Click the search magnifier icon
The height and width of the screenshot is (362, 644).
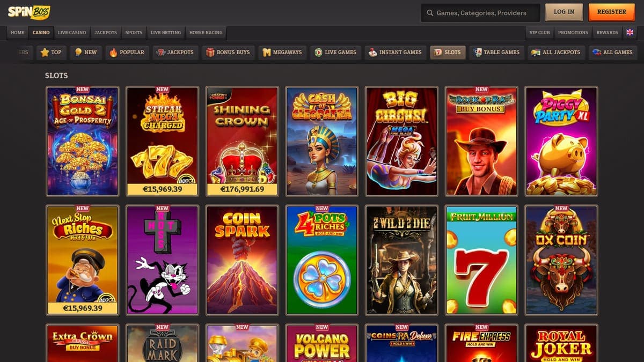[x=430, y=13]
